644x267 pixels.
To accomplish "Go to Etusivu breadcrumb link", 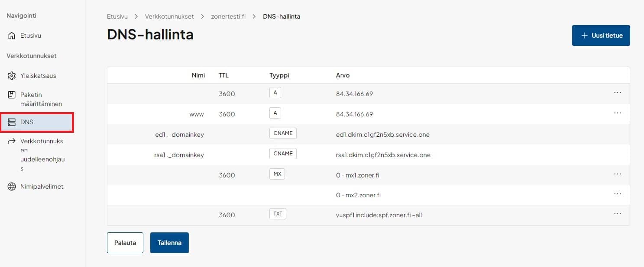I will pos(117,16).
